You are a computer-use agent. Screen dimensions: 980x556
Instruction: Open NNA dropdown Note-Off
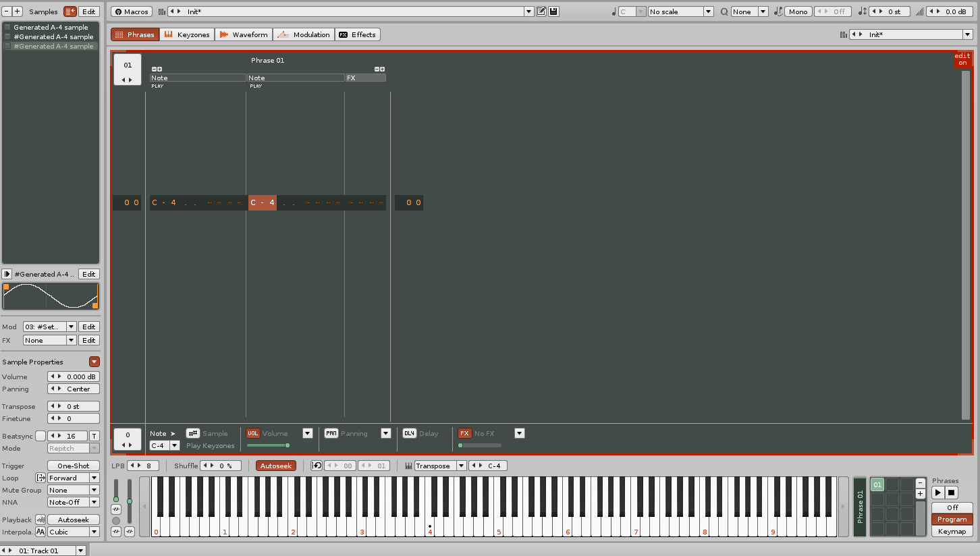point(74,502)
